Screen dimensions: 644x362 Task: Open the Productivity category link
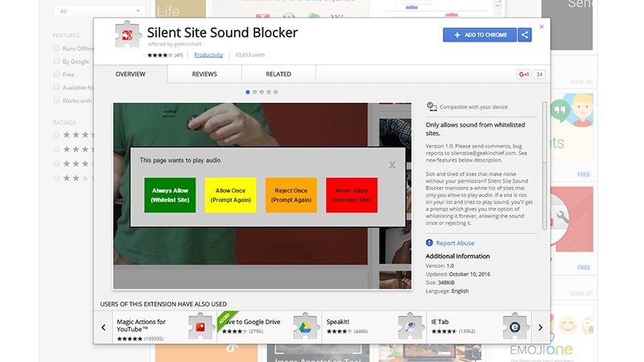(208, 55)
